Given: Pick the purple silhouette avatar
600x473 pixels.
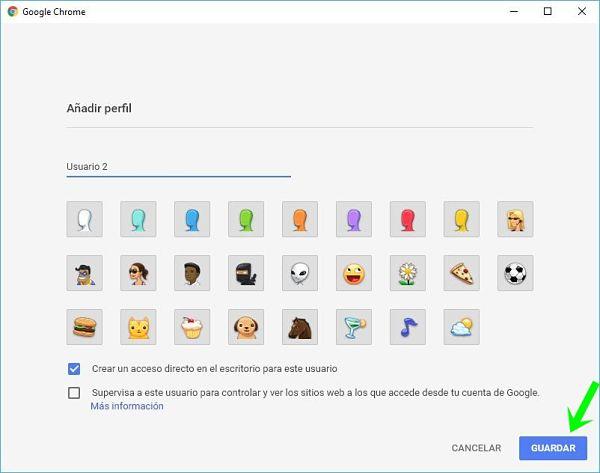Looking at the screenshot, I should pos(354,219).
